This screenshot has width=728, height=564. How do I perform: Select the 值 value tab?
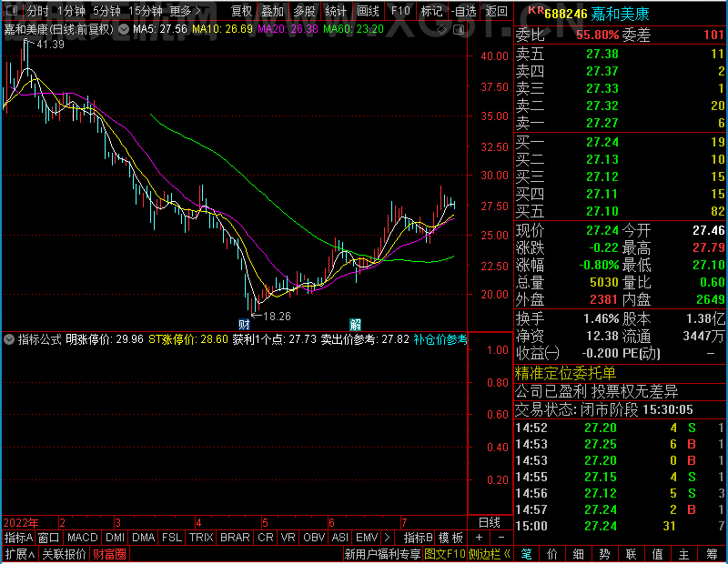coord(657,554)
